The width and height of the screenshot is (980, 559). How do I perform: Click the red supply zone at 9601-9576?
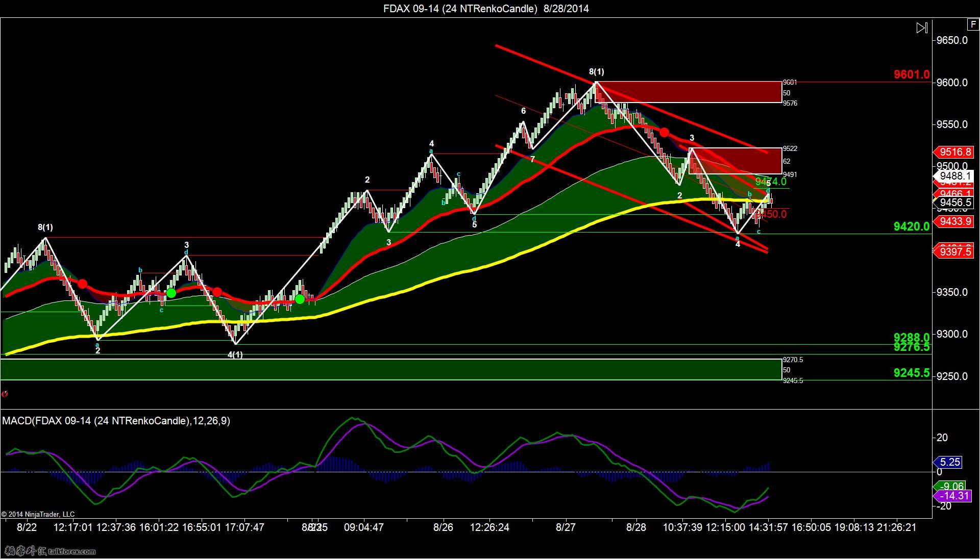click(688, 92)
